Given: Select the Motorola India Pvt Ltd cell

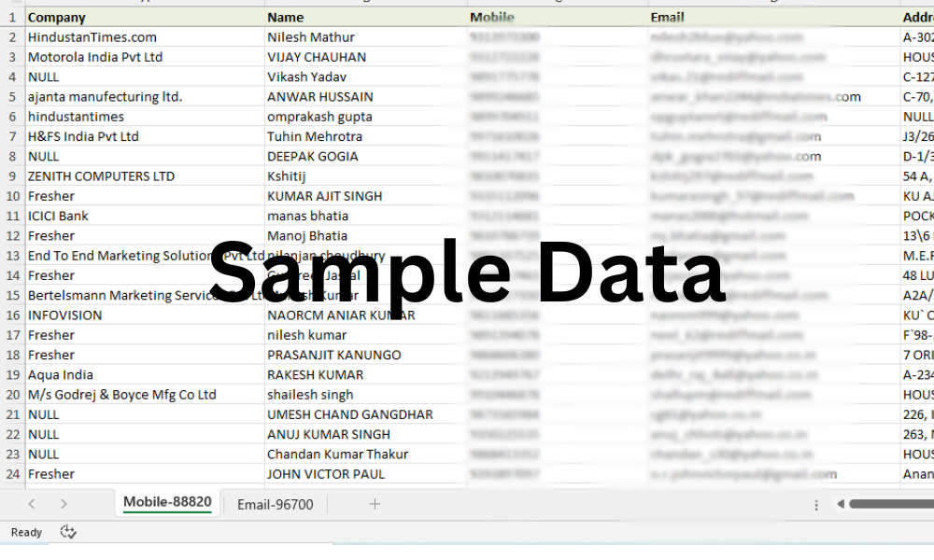Looking at the screenshot, I should pos(145,57).
